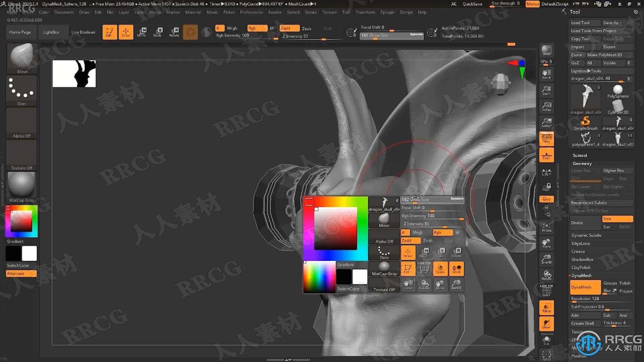The image size is (644, 362).
Task: Toggle Transp transparency mode
Action: click(546, 307)
